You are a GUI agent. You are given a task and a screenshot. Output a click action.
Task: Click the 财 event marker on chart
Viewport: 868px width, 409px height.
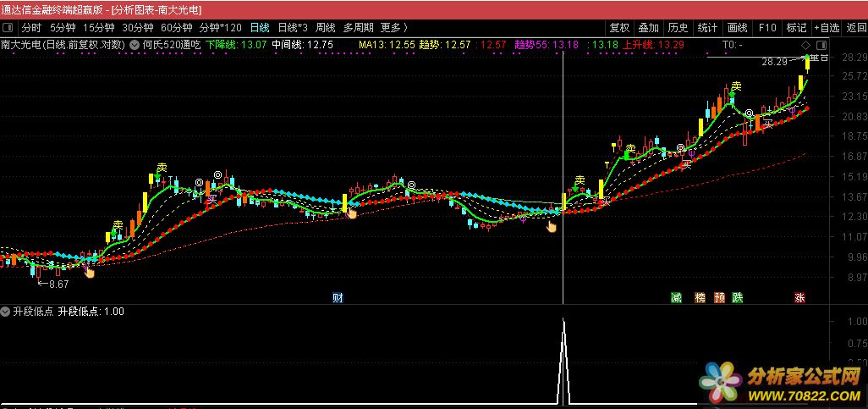[338, 297]
